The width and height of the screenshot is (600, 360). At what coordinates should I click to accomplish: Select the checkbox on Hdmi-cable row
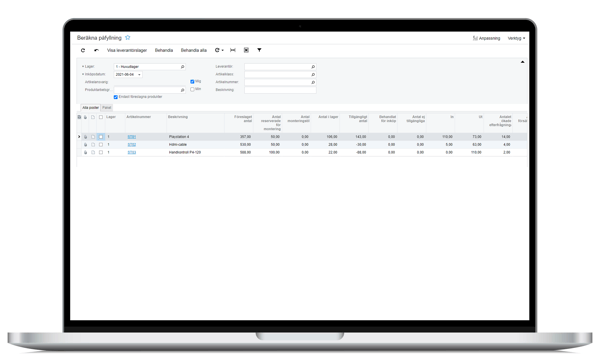click(101, 145)
